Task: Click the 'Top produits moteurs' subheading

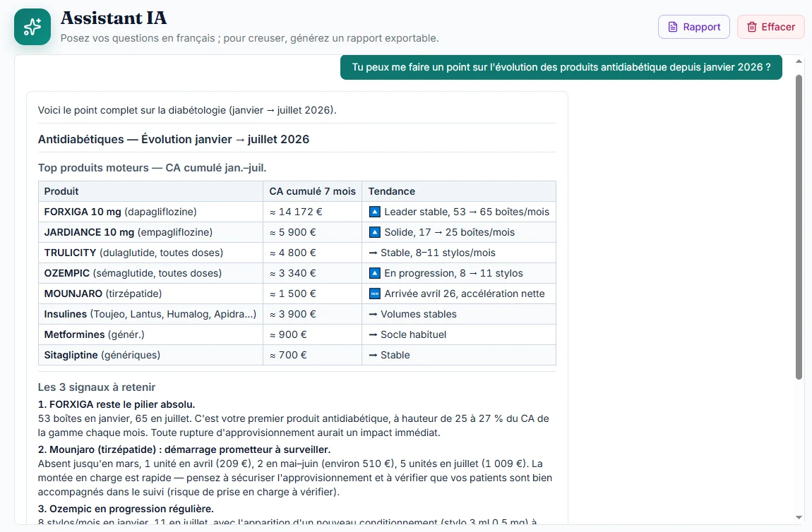Action: click(152, 168)
